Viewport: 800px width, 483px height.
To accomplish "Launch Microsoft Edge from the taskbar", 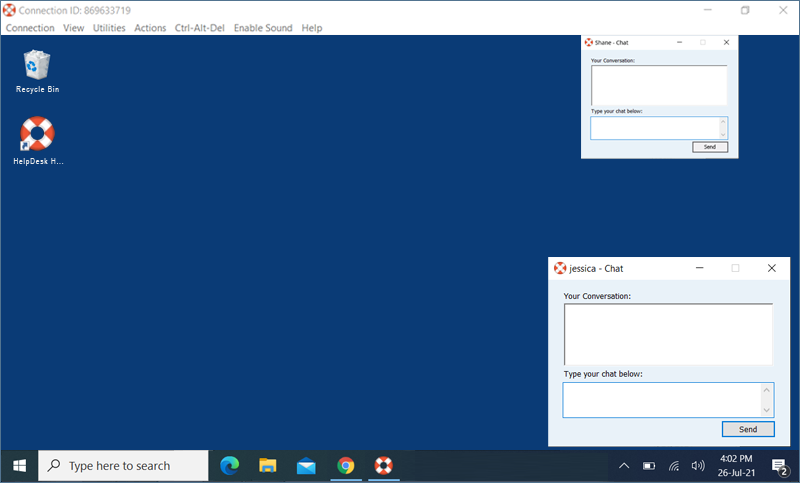I will click(x=230, y=465).
